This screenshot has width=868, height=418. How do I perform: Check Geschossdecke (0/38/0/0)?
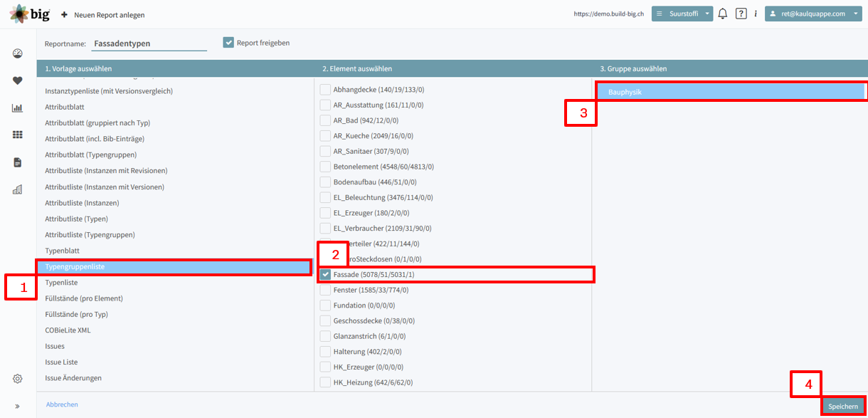pos(325,321)
